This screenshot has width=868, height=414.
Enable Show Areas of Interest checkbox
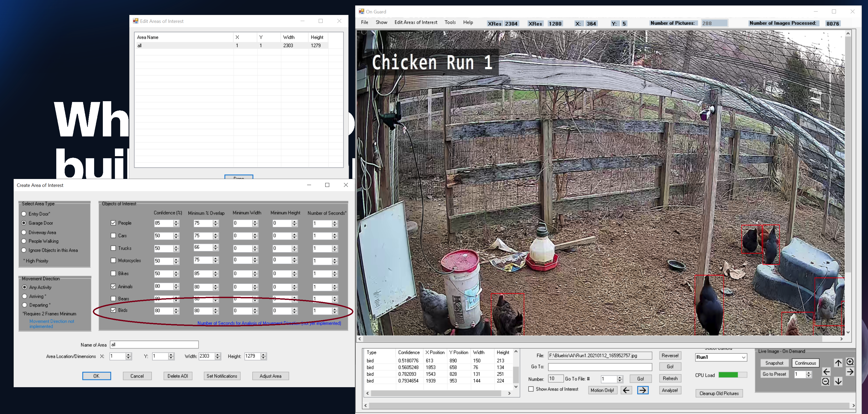(531, 389)
